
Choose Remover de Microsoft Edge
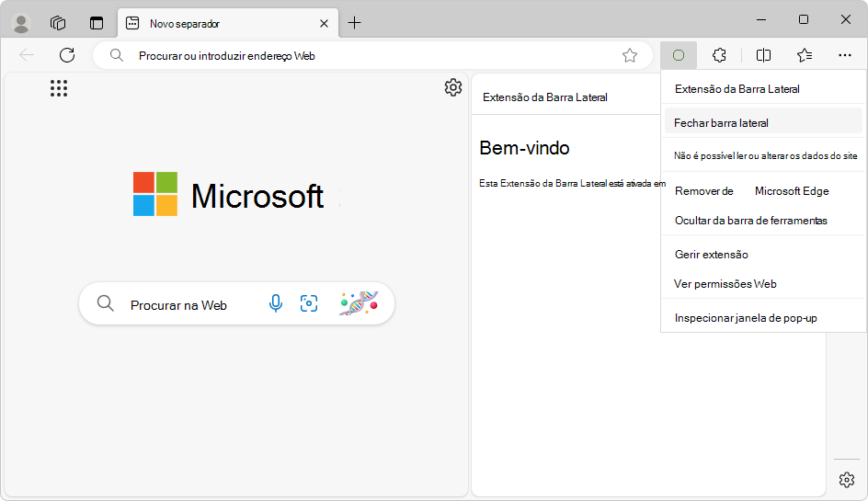pyautogui.click(x=763, y=191)
